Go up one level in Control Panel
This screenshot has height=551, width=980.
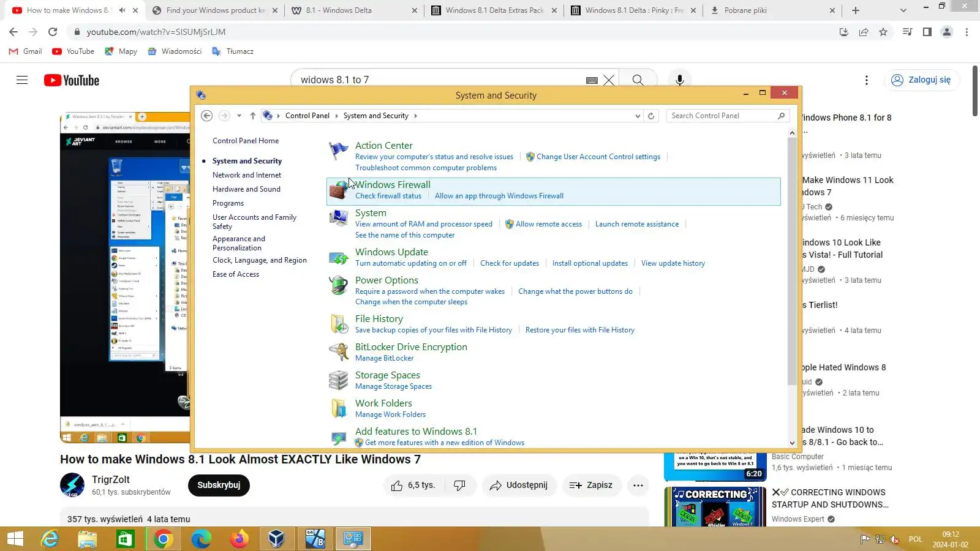pos(252,116)
